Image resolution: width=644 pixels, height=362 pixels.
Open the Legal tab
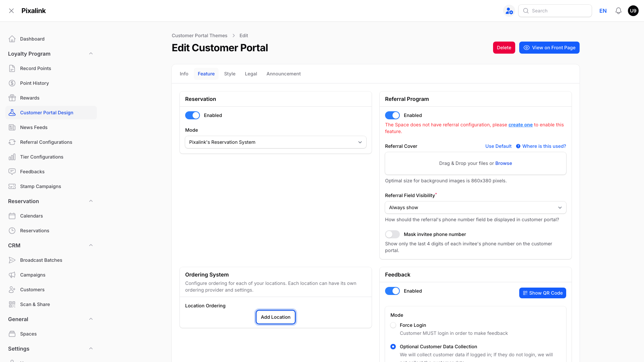tap(251, 74)
